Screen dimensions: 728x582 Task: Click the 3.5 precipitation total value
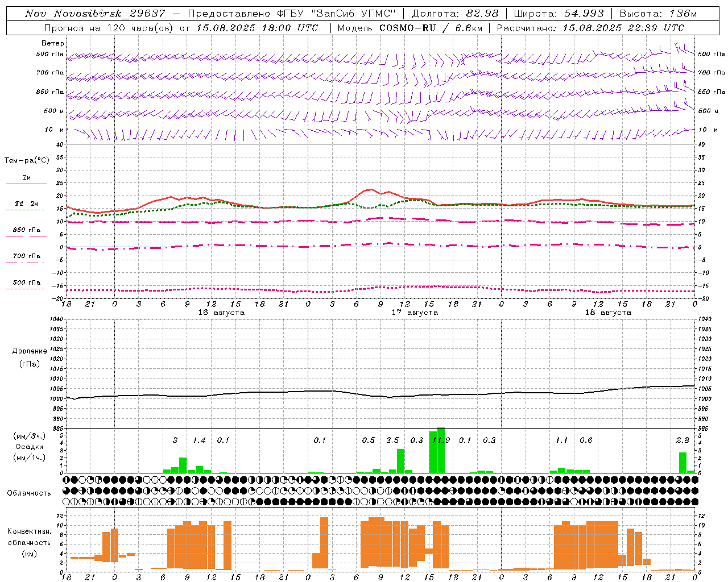392,440
